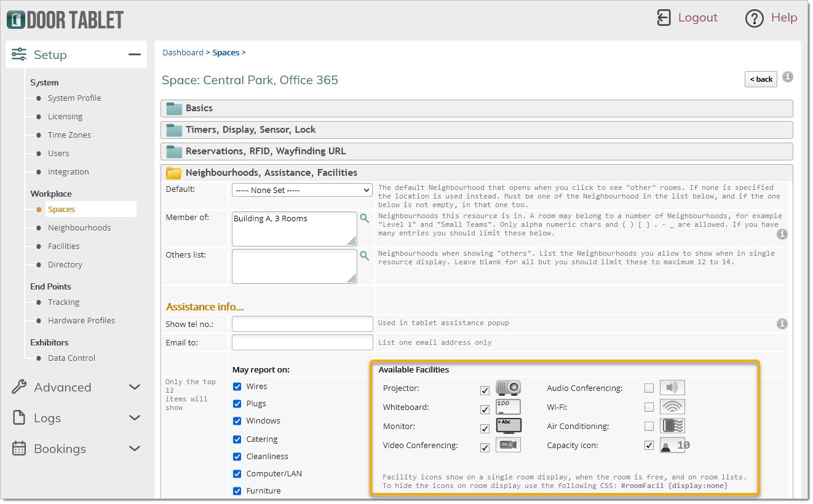Open Licensing in sidebar
This screenshot has height=504, width=813.
pyautogui.click(x=65, y=117)
